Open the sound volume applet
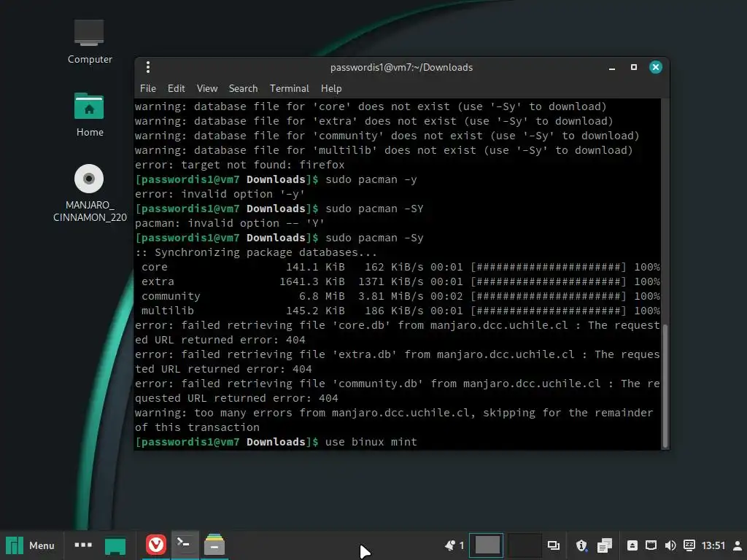 click(670, 545)
